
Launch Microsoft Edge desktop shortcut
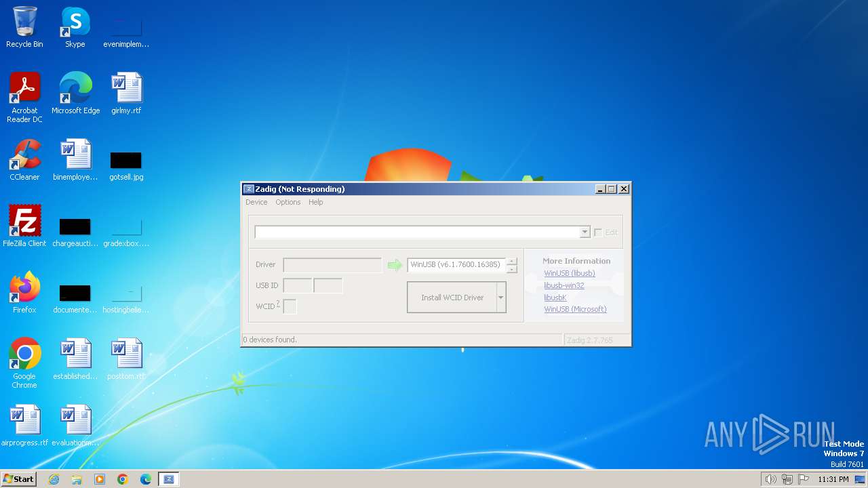pyautogui.click(x=75, y=94)
